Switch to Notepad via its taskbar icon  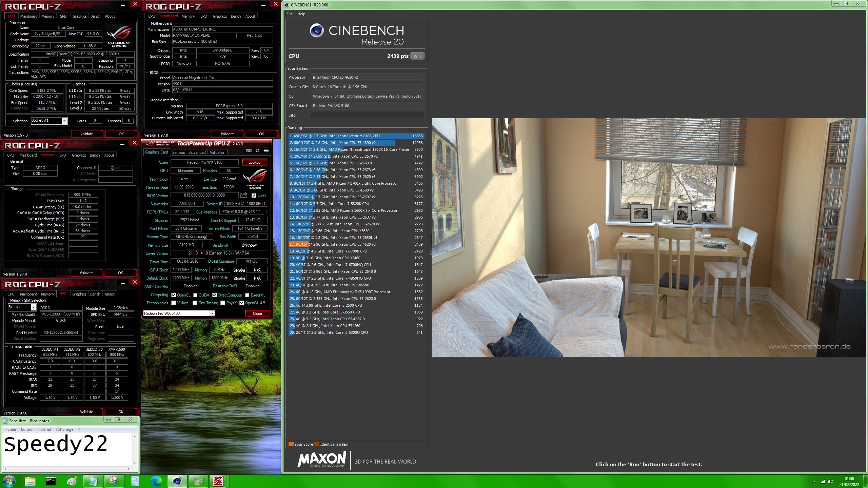coord(93,481)
